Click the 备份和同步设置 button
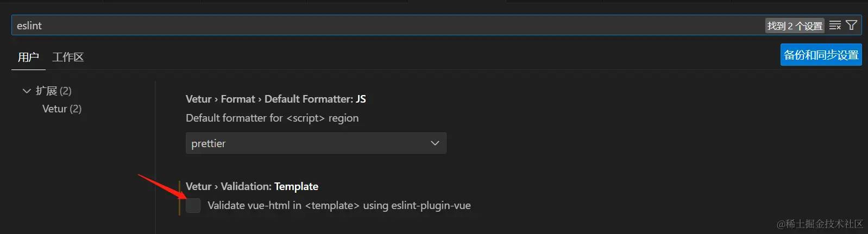Image resolution: width=868 pixels, height=234 pixels. (821, 55)
